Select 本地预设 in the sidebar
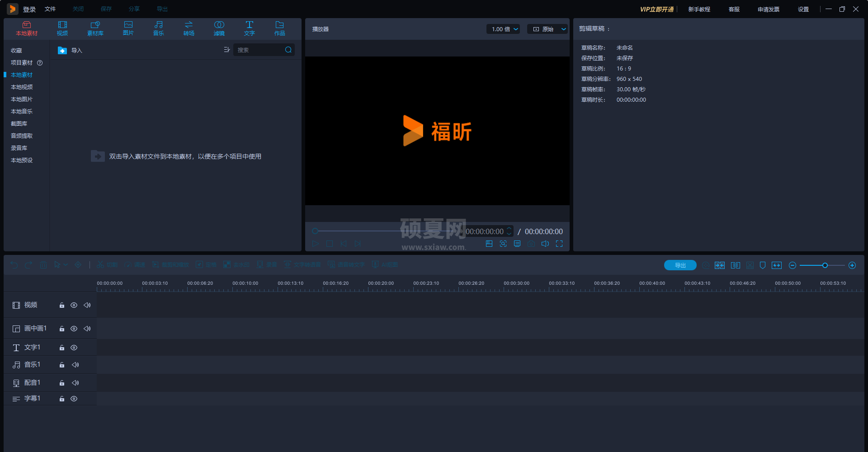Viewport: 868px width, 452px height. click(22, 160)
